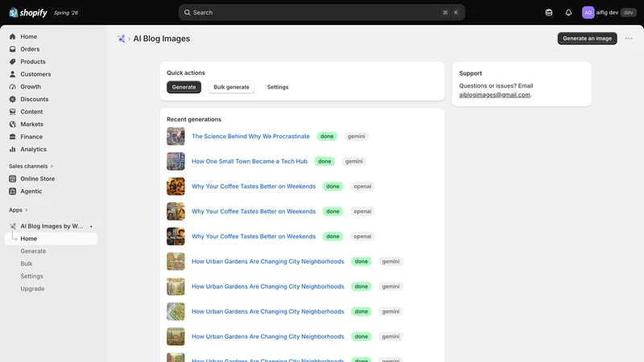Viewport: 644px width, 362px height.
Task: Click the search magnifier icon
Action: 187,13
